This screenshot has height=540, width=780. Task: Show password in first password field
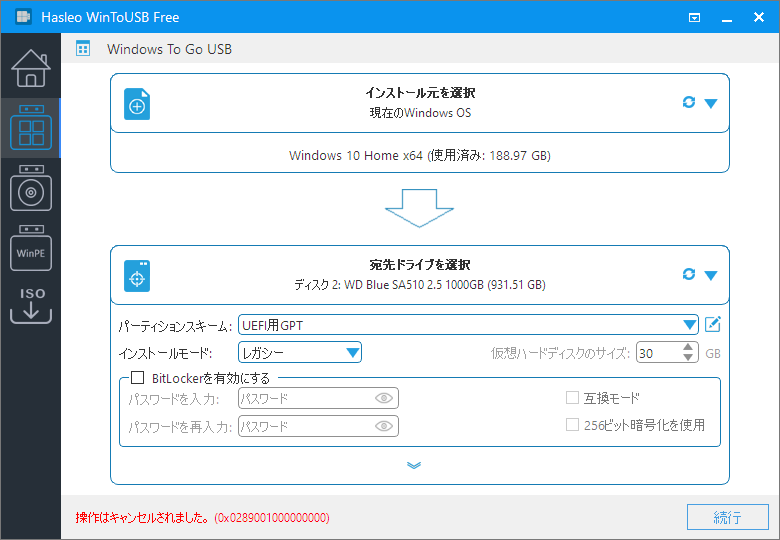pos(384,398)
